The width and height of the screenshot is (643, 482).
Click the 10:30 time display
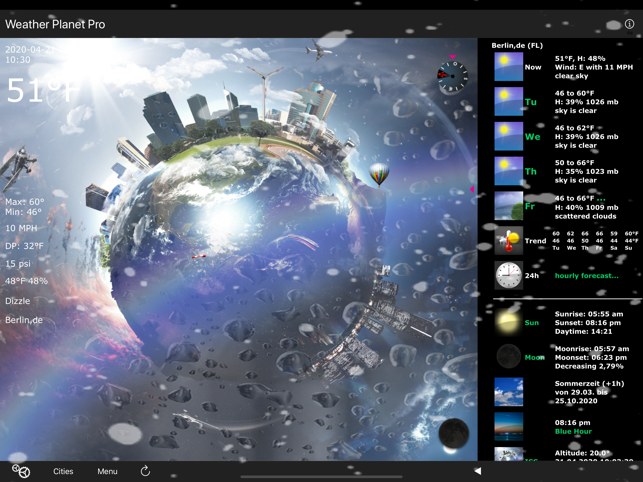pyautogui.click(x=18, y=60)
